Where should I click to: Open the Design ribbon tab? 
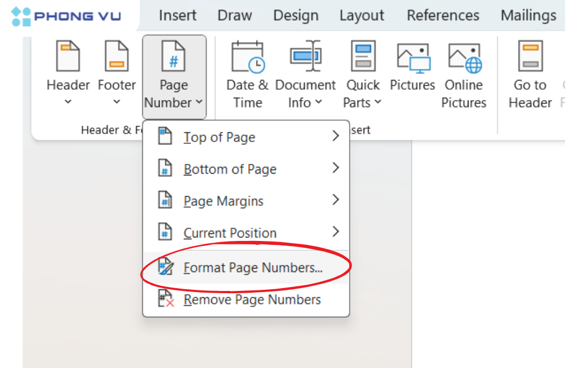[296, 16]
